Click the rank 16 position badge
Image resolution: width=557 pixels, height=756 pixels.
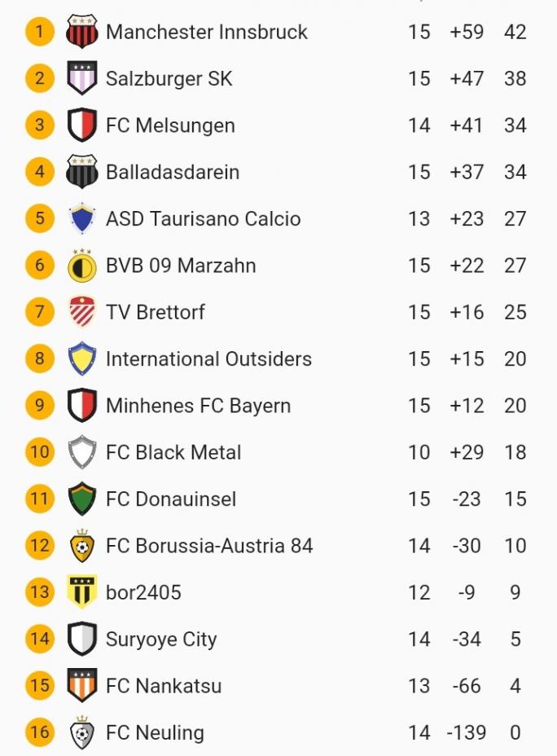(40, 732)
